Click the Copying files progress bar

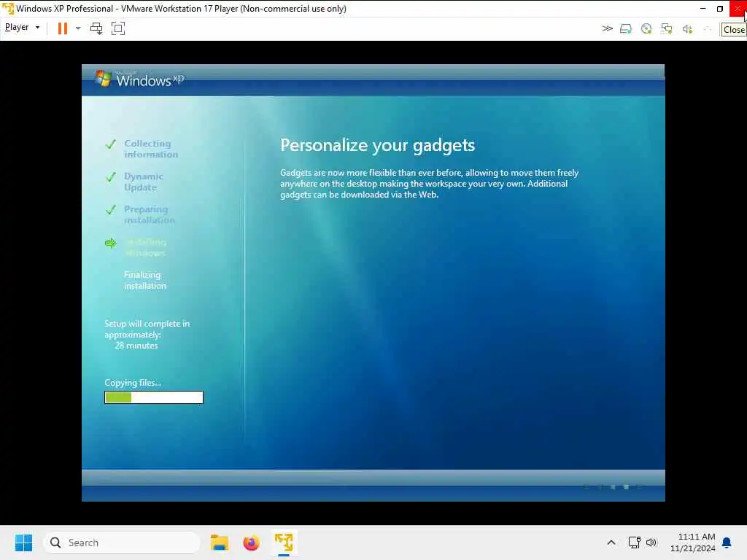pos(154,397)
